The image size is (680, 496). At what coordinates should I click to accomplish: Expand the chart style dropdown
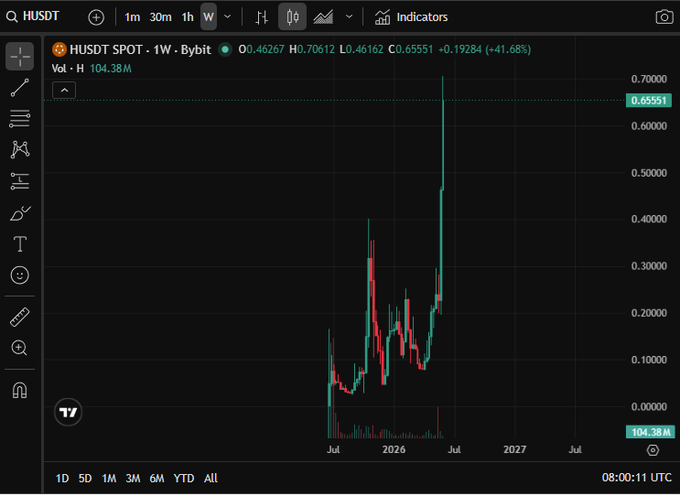pyautogui.click(x=349, y=17)
